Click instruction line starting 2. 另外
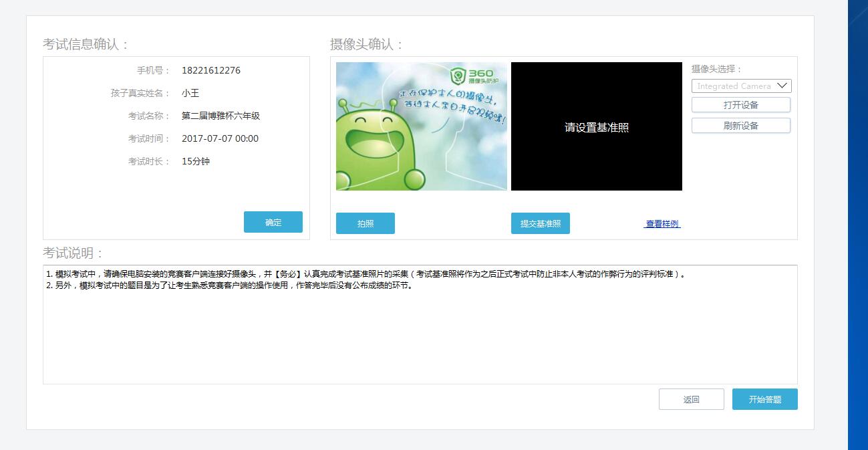868x450 pixels. [229, 286]
